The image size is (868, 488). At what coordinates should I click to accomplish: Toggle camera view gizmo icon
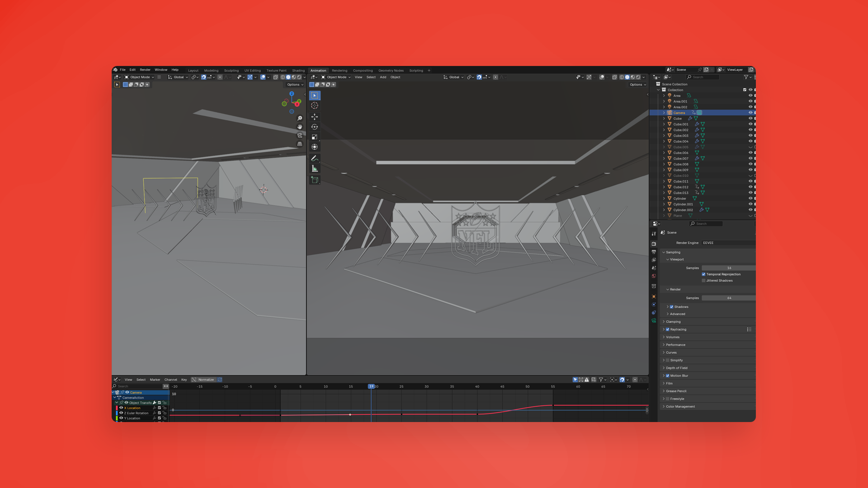pos(300,136)
